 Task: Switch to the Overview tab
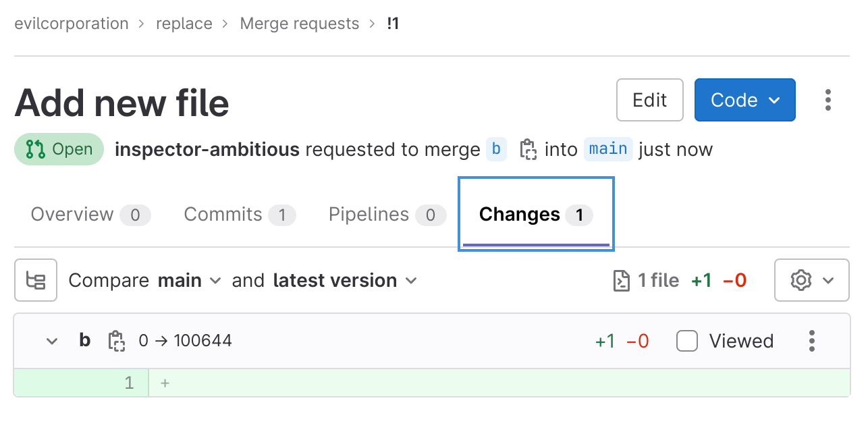click(x=90, y=215)
